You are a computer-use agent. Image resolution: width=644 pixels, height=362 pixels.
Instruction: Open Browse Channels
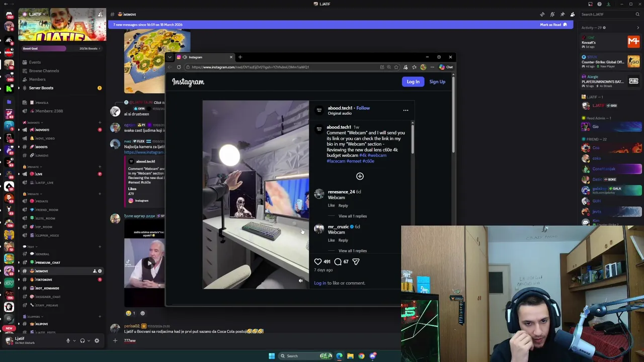tap(44, 71)
